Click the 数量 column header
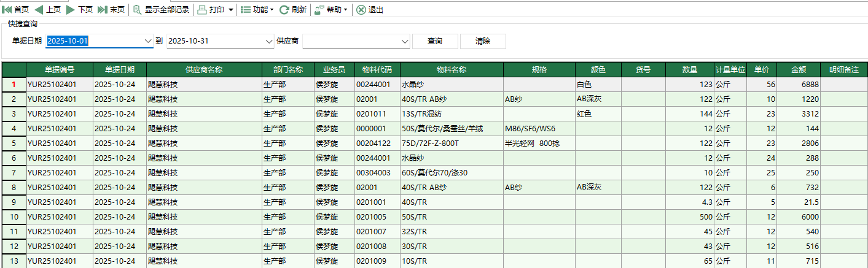Viewport: 868px width, 268px height. 690,69
